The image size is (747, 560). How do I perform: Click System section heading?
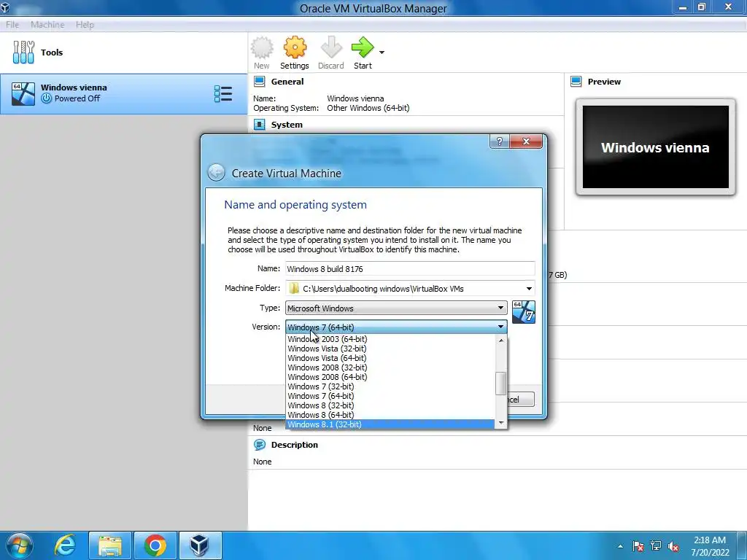287,125
